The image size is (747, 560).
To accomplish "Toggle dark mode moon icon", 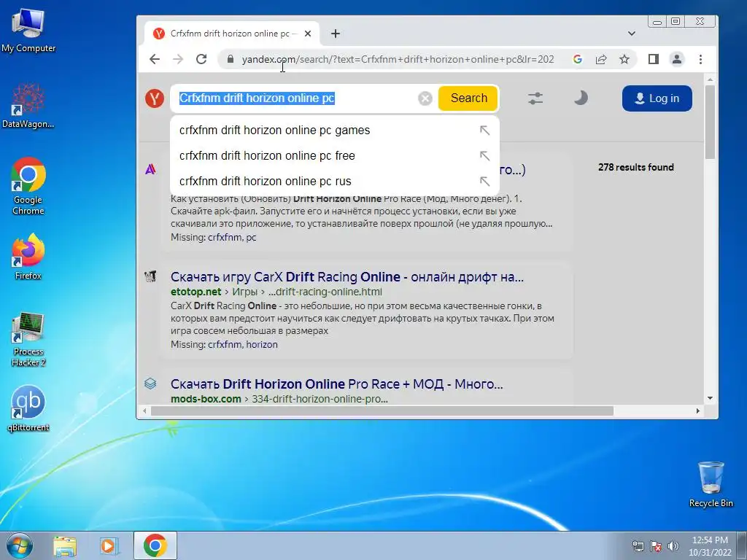I will [x=580, y=98].
